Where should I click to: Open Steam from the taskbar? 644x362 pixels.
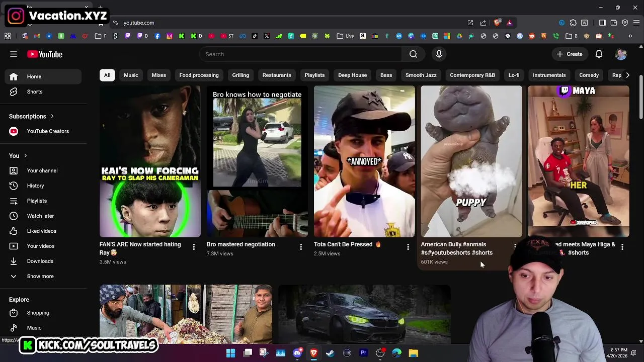tap(330, 353)
